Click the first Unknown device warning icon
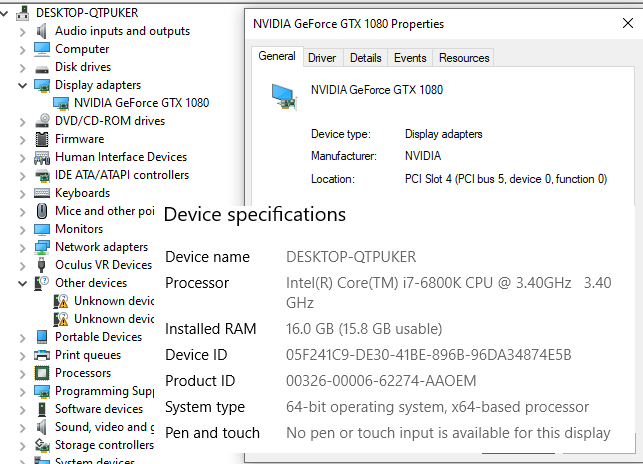This screenshot has width=643, height=464. point(61,302)
